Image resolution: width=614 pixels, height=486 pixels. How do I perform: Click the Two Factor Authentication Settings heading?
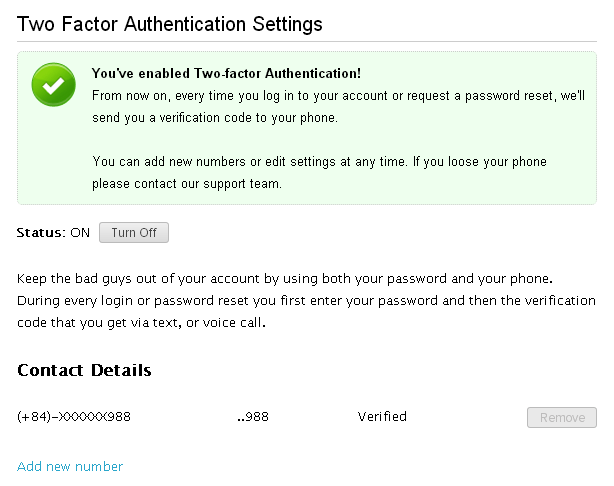point(170,24)
